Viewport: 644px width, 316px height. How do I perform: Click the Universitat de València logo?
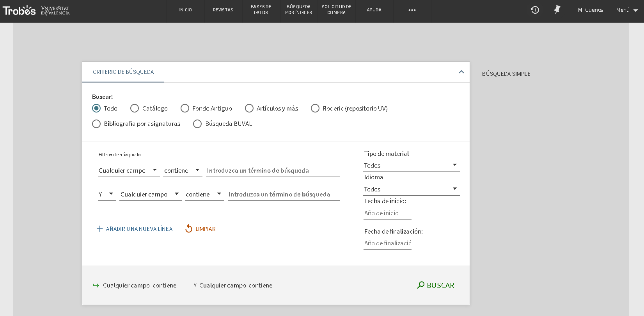pos(55,11)
